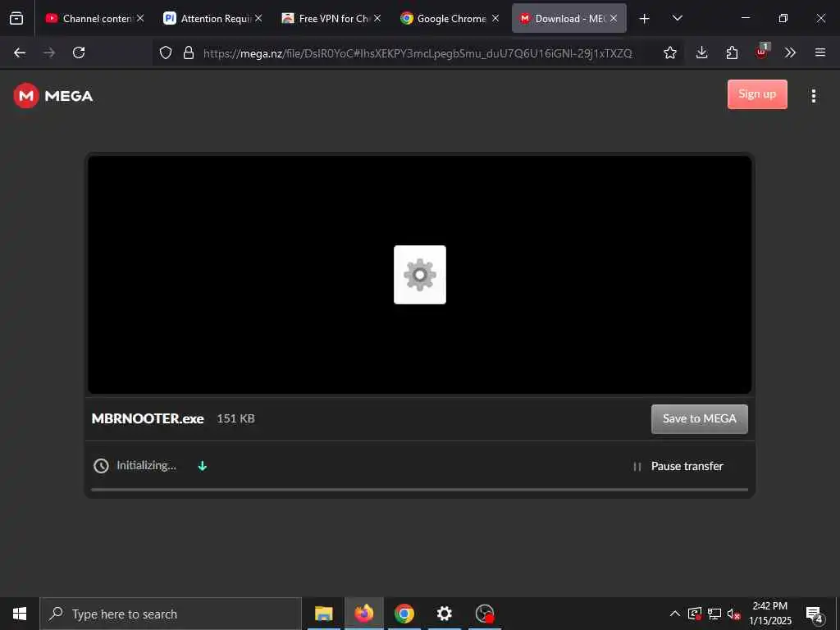Click the clock icon beside Initializing

(x=101, y=466)
